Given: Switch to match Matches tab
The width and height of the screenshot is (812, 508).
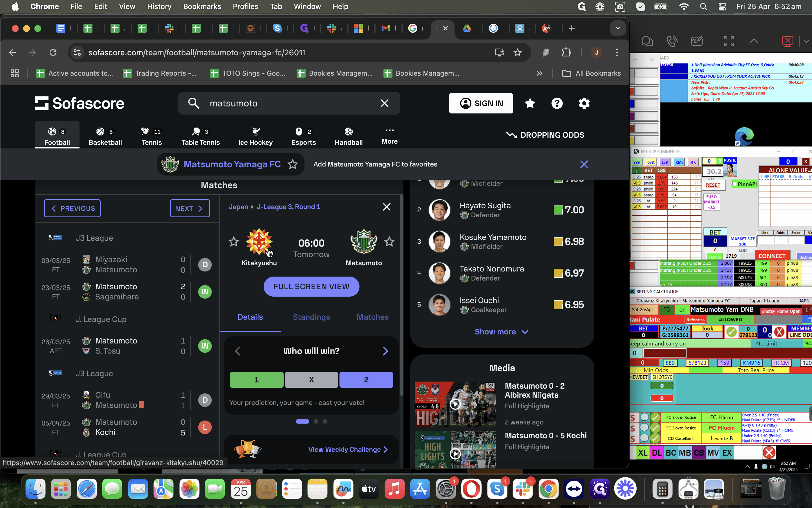Looking at the screenshot, I should click(372, 317).
